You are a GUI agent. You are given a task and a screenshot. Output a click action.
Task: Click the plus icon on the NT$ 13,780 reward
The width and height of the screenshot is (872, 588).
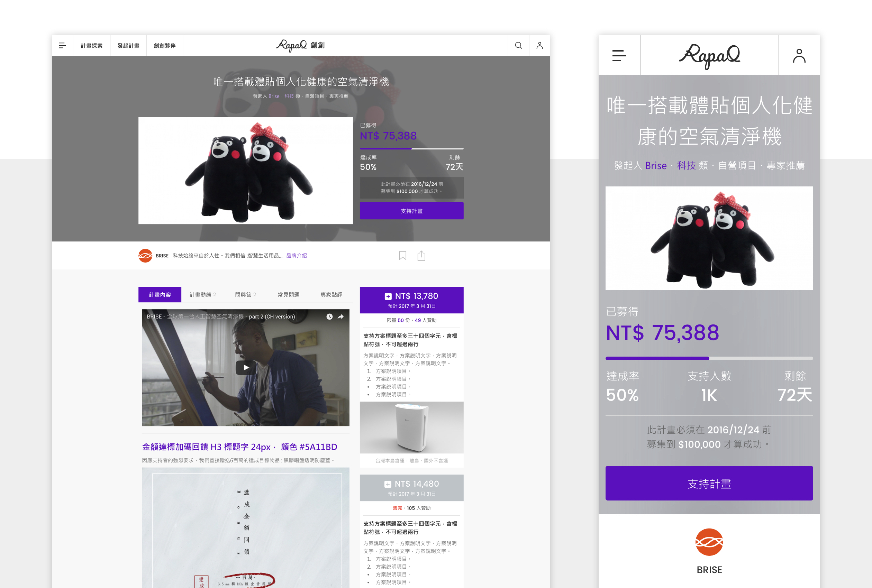tap(388, 296)
